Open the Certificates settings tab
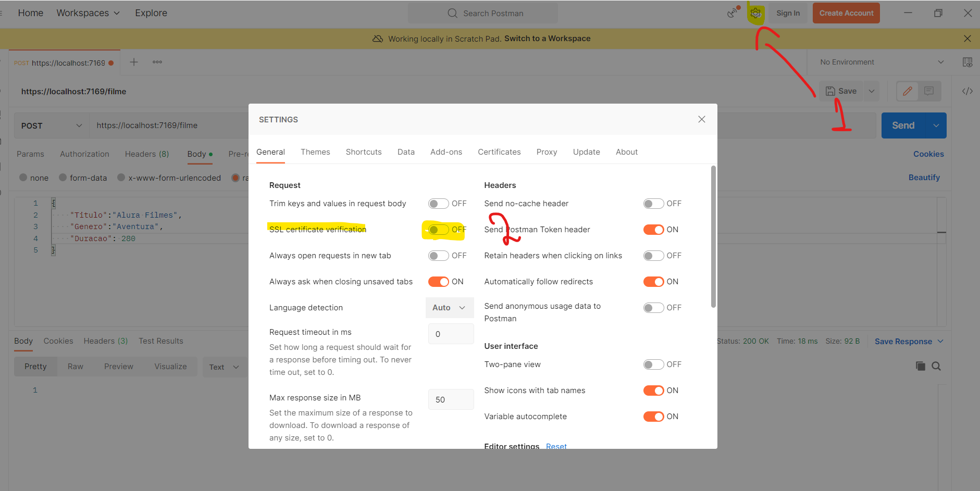Screen dimensions: 980x491 [x=499, y=152]
